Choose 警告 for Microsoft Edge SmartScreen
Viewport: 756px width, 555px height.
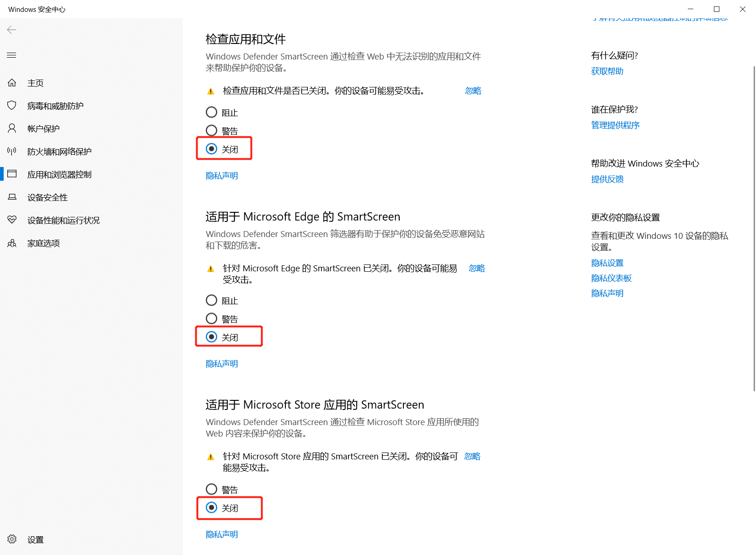(211, 318)
